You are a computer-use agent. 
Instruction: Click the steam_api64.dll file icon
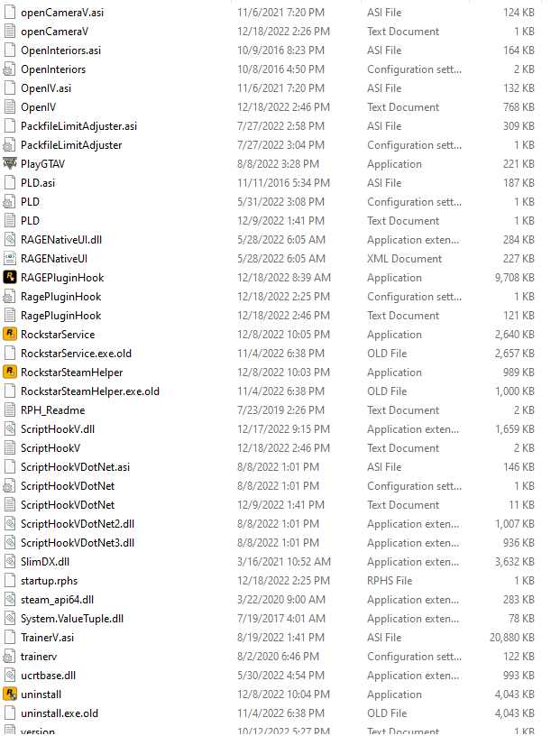click(9, 600)
